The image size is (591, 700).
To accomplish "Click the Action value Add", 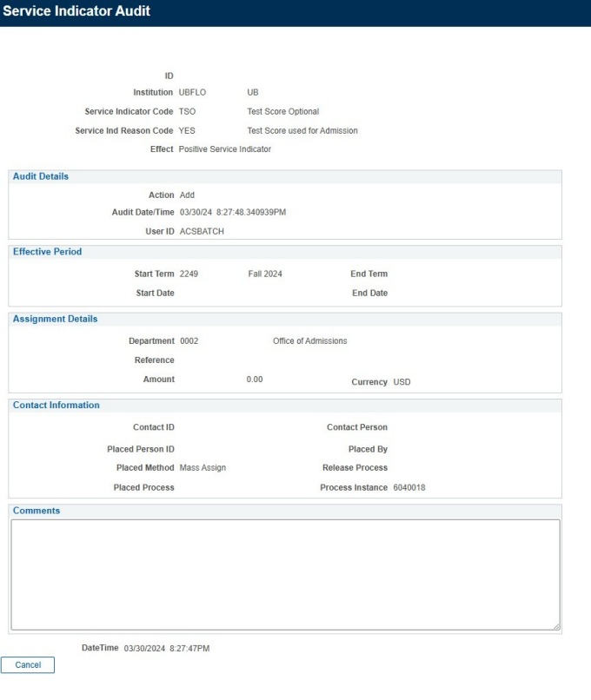I will point(187,195).
